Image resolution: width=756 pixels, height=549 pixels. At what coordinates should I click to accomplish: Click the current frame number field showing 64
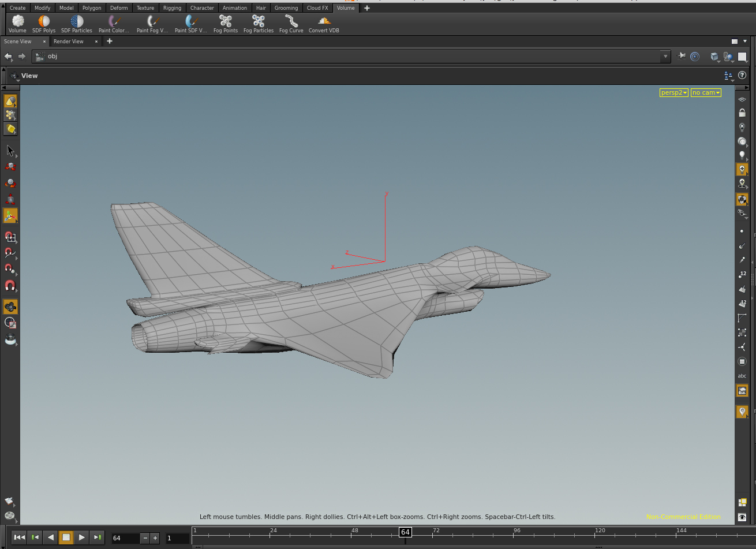[x=126, y=538]
